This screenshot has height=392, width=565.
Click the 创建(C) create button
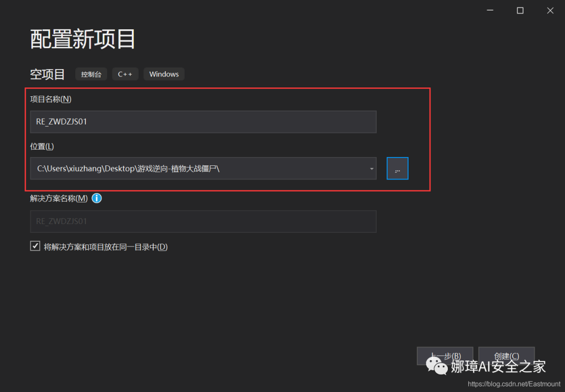[506, 356]
